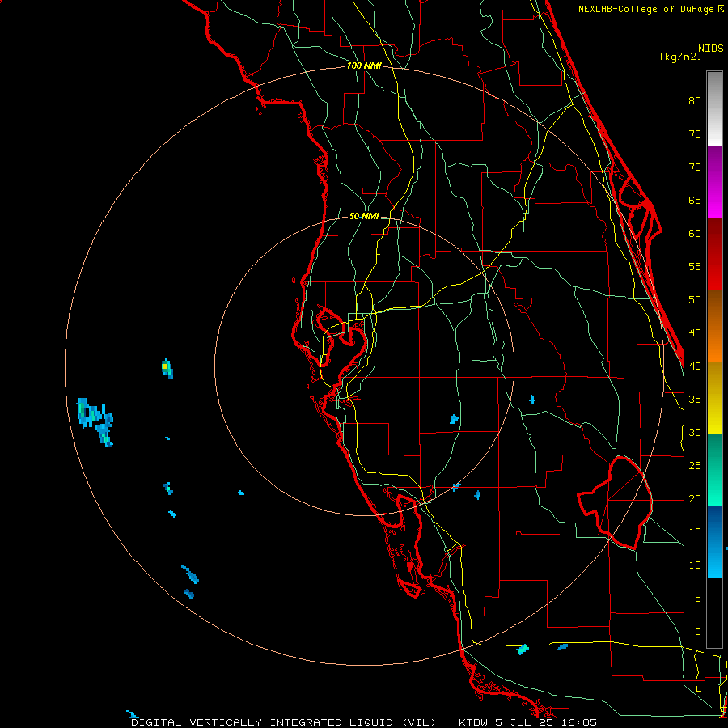Screen dimensions: 728x728
Task: Click the 25 value on the color scale
Action: pyautogui.click(x=695, y=466)
